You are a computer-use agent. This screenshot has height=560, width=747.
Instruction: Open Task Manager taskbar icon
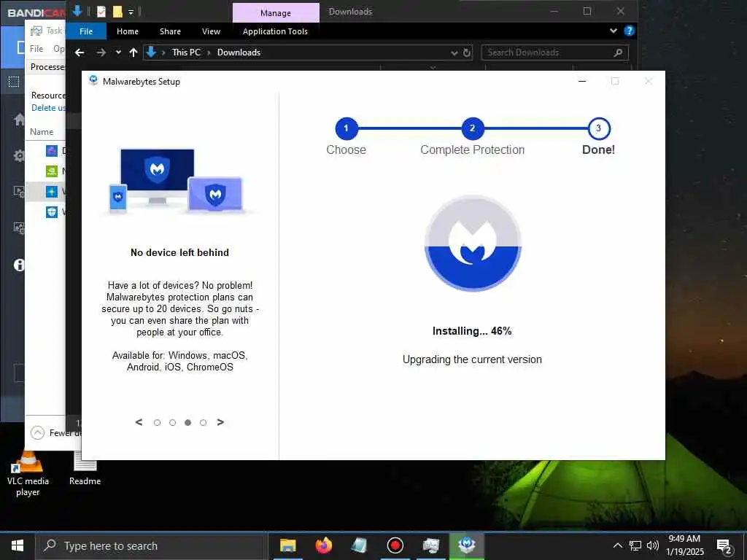(x=430, y=545)
